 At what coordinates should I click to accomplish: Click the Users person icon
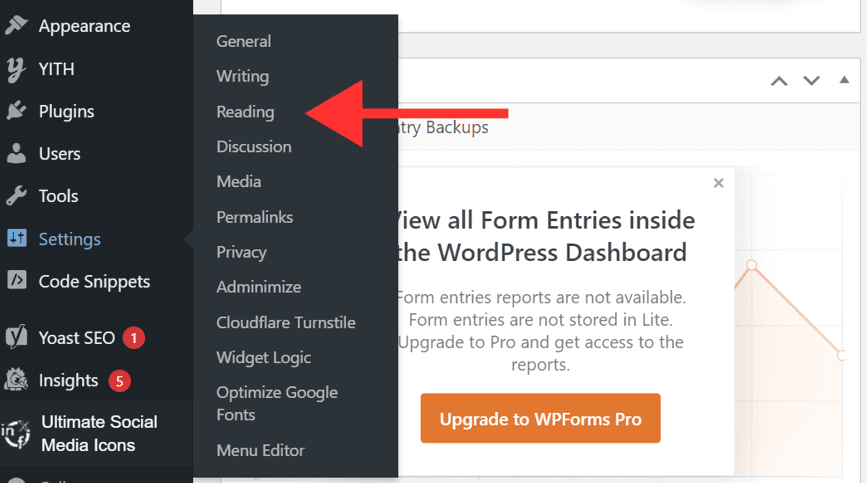point(16,153)
